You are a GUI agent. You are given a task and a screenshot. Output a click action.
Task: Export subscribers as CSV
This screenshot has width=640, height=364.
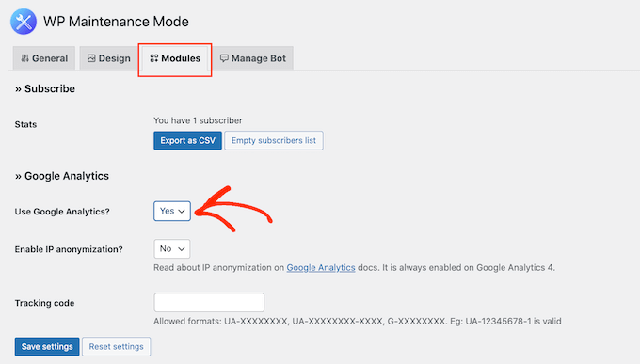point(187,140)
